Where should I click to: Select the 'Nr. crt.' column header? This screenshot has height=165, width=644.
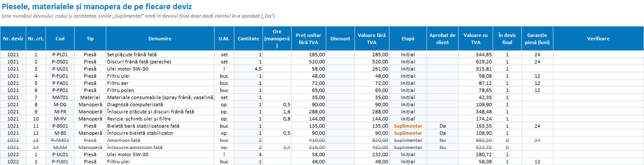pos(36,38)
